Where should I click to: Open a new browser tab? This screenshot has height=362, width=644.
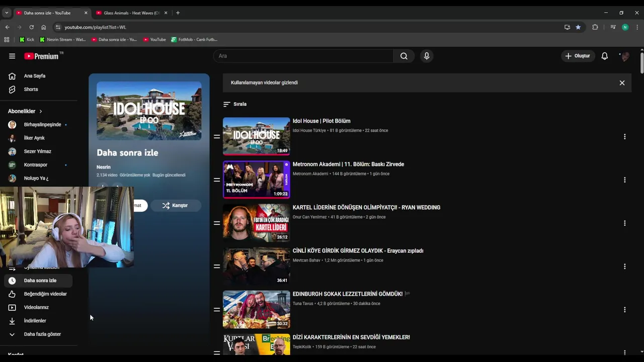[x=178, y=13]
